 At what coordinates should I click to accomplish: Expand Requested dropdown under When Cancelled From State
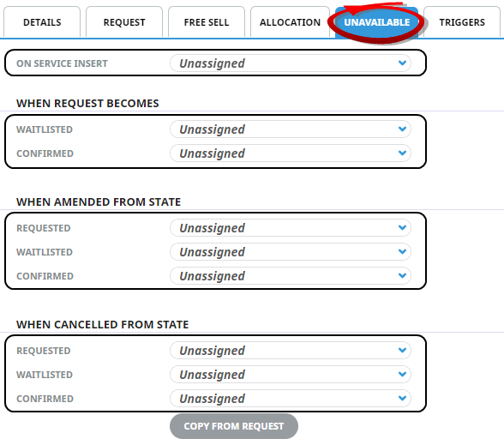click(291, 350)
